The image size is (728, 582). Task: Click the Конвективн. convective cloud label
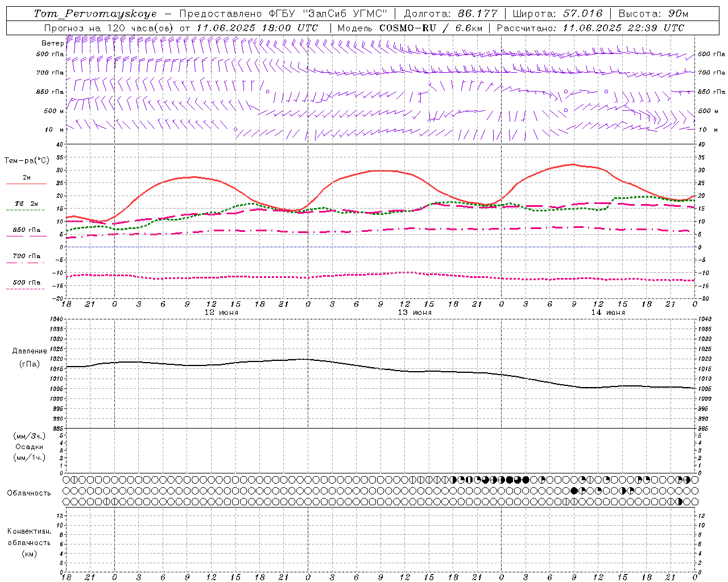[x=30, y=531]
